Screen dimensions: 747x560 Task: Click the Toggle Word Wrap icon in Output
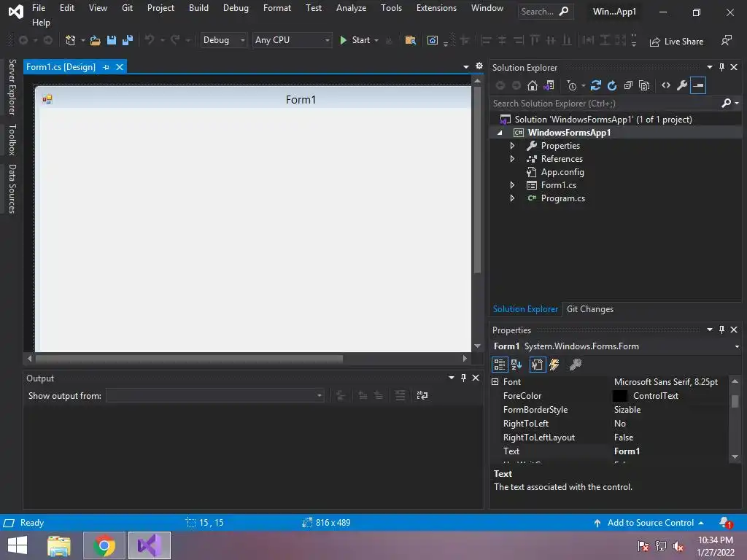(x=422, y=396)
